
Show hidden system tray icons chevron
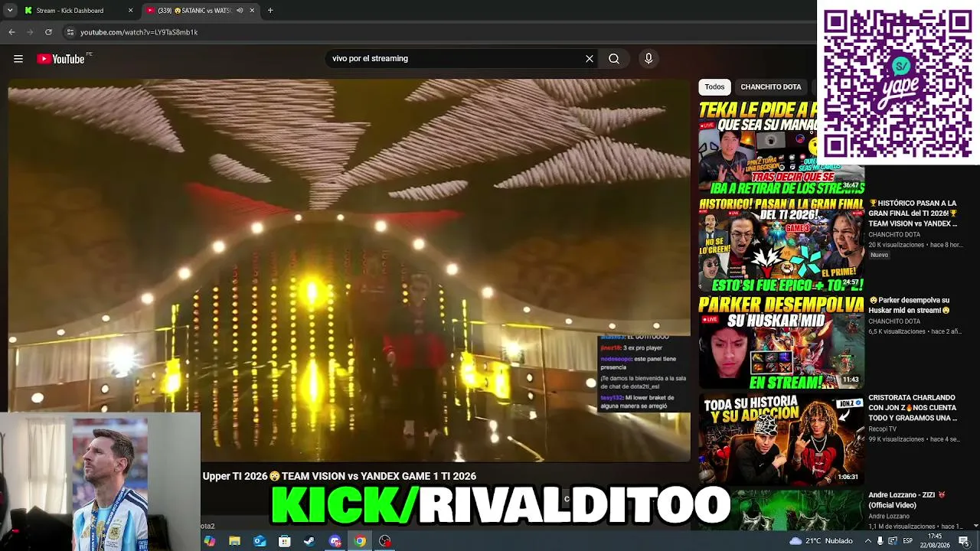pos(867,541)
